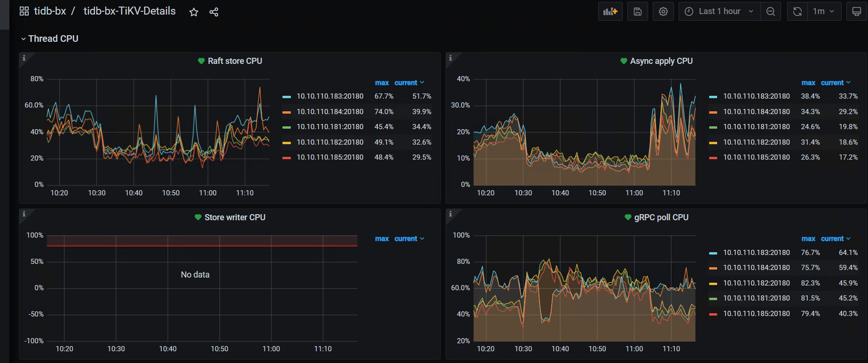The image size is (868, 363).
Task: Open the Store writer CPU panel menu
Action: 235,217
